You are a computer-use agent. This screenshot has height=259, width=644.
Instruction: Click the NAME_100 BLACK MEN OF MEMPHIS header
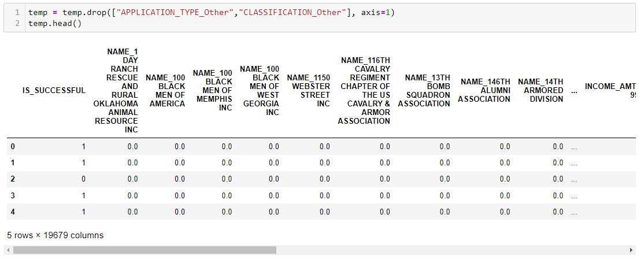tap(212, 91)
